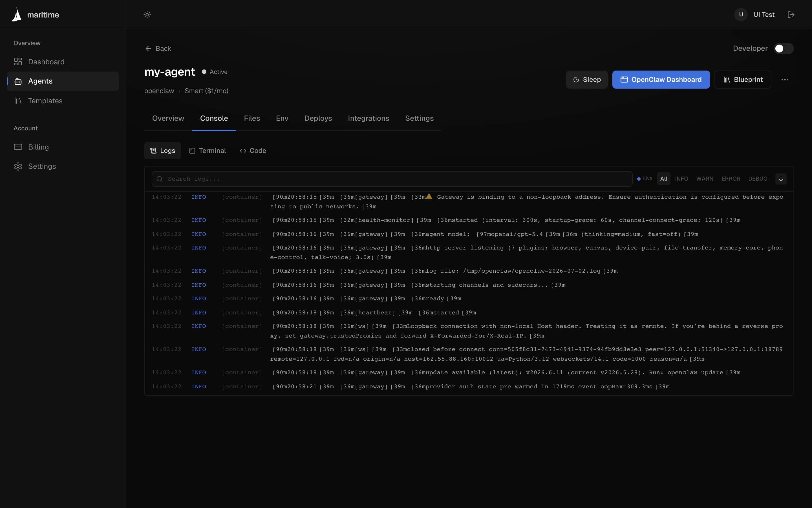This screenshot has width=812, height=508.
Task: Switch to the Env tab
Action: [x=282, y=118]
